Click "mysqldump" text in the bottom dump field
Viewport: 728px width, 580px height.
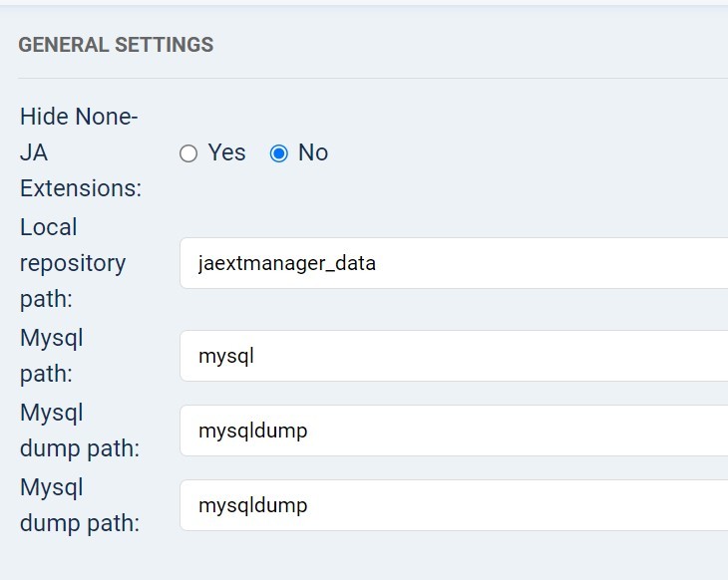click(253, 505)
